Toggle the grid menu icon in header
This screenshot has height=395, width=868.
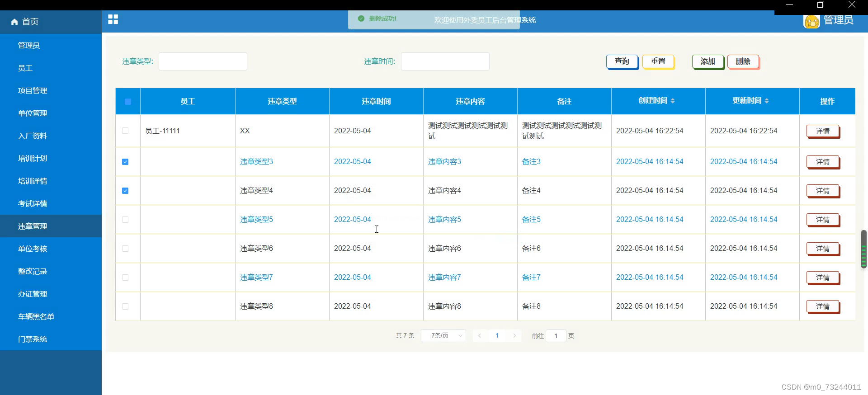click(113, 19)
